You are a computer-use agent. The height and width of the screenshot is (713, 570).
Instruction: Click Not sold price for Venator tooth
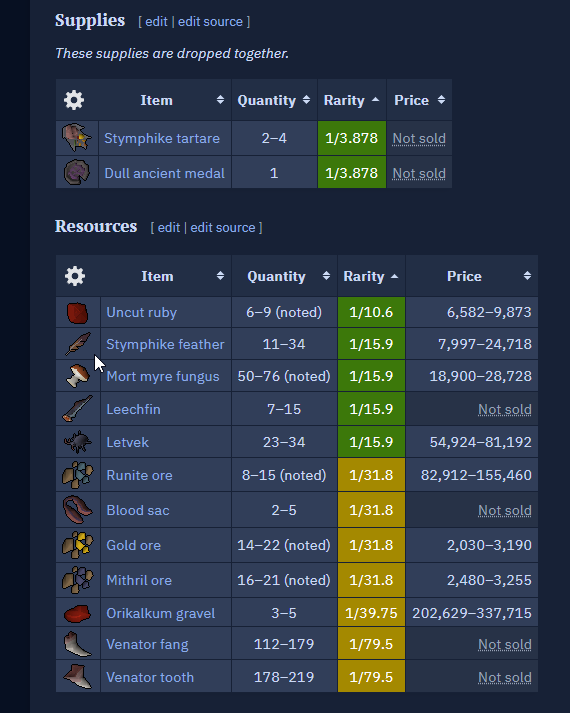pos(505,677)
